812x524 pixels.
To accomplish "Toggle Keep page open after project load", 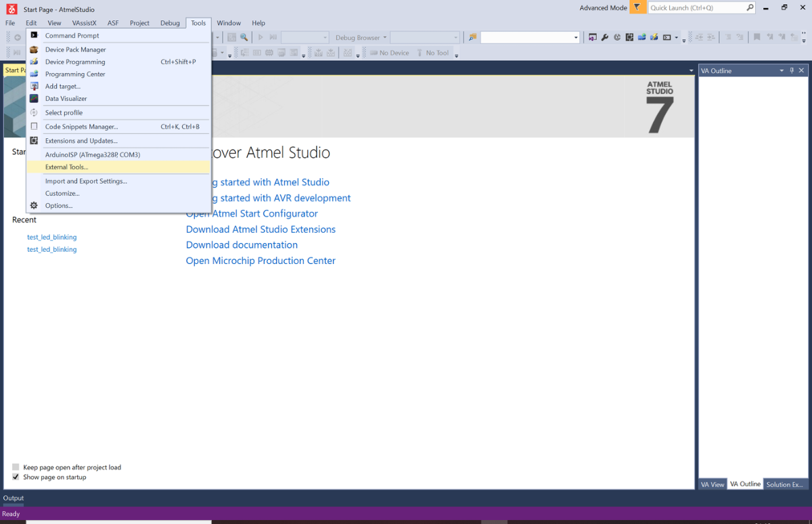I will (x=16, y=467).
